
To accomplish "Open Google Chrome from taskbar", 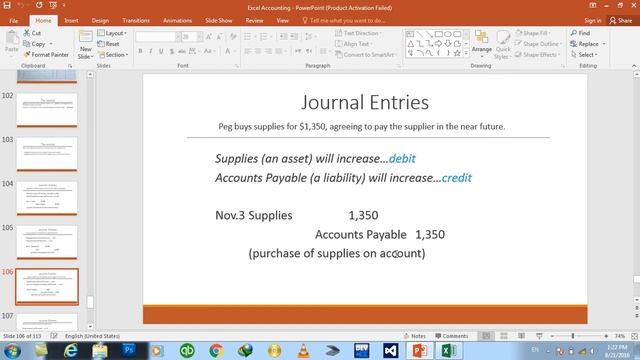I will (x=216, y=350).
